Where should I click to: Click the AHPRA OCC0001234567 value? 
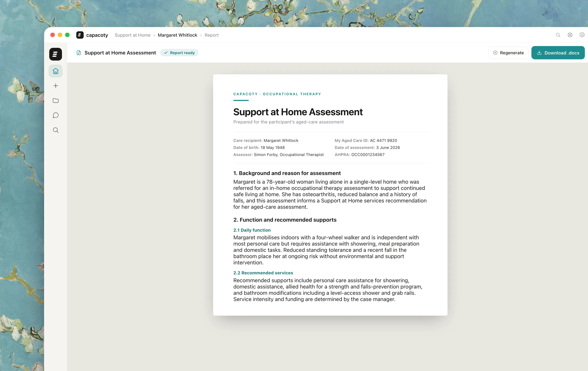point(368,155)
